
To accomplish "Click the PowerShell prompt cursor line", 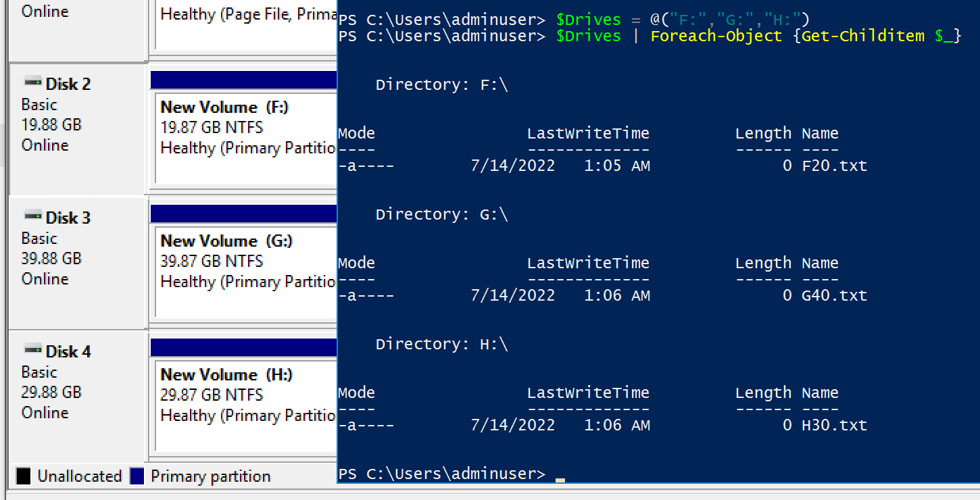I will pos(451,474).
